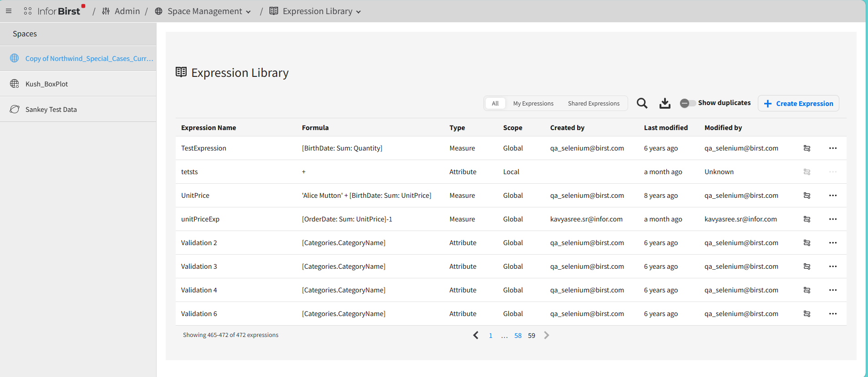Select the Shared Expressions tab

tap(594, 104)
